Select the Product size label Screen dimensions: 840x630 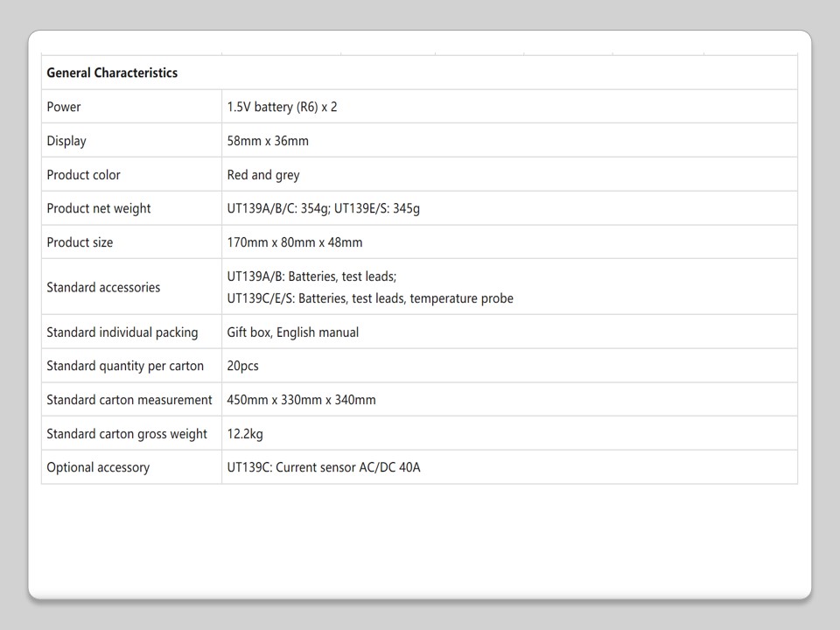(80, 242)
